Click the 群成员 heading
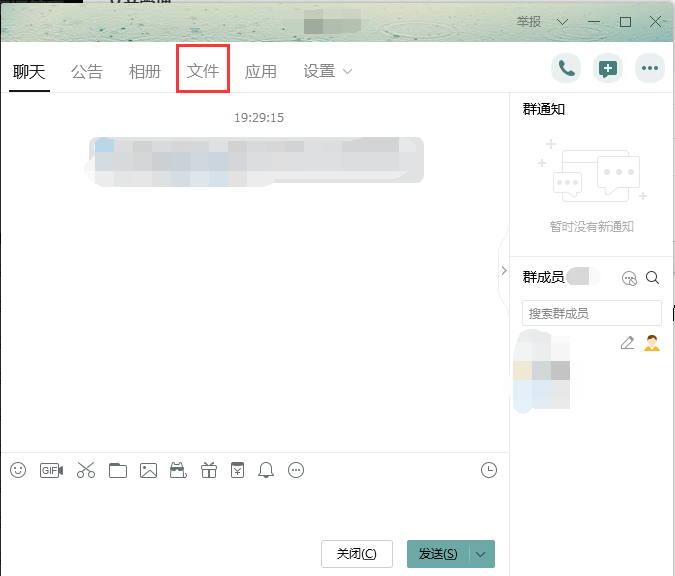 pos(543,277)
